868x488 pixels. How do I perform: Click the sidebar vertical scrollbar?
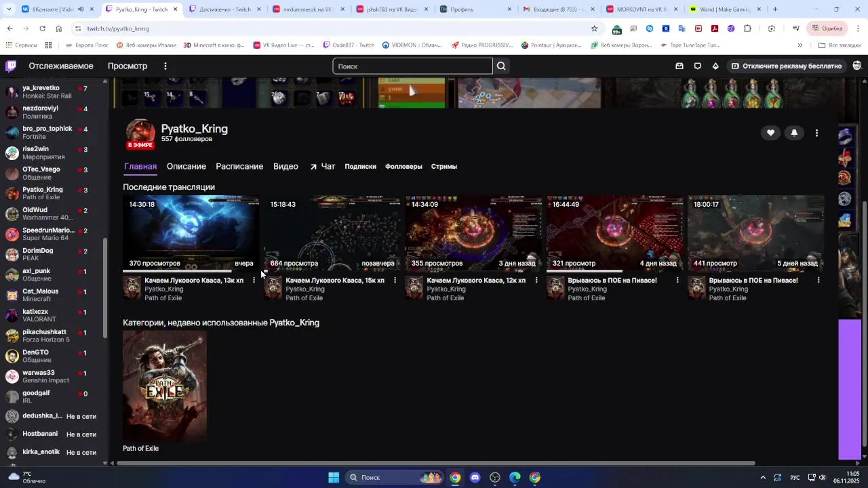(104, 288)
